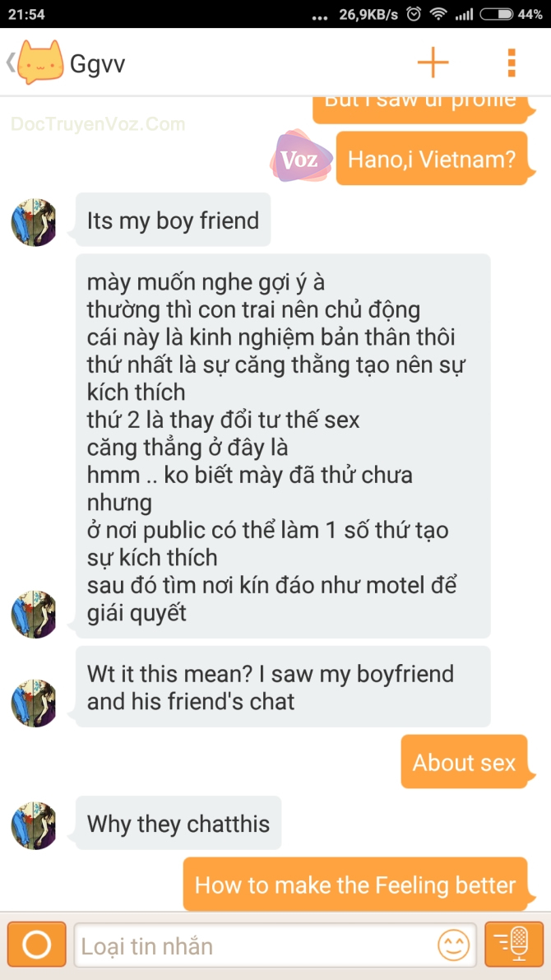Tap the Wi-Fi icon in status bar

coord(440,14)
